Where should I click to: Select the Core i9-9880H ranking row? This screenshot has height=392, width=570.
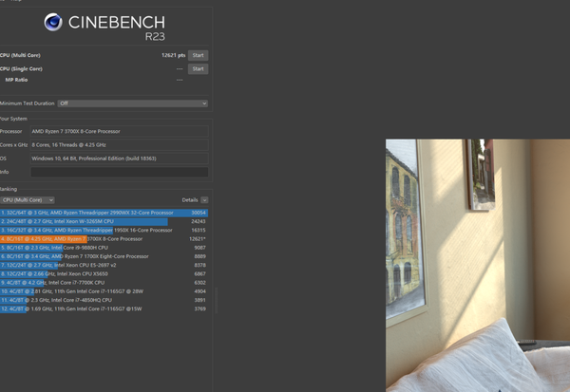[104, 248]
